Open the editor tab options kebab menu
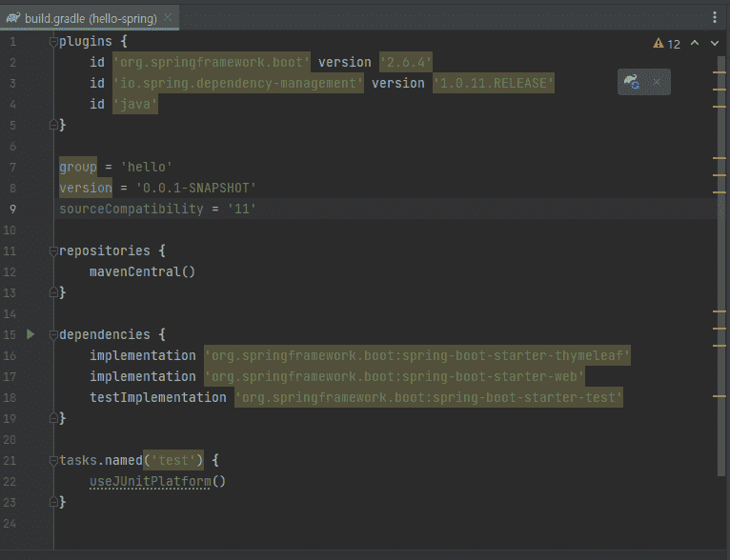This screenshot has width=730, height=560. (715, 17)
